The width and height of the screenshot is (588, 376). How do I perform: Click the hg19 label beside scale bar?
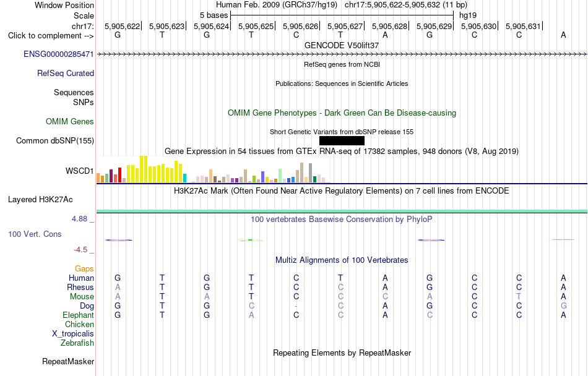point(468,15)
